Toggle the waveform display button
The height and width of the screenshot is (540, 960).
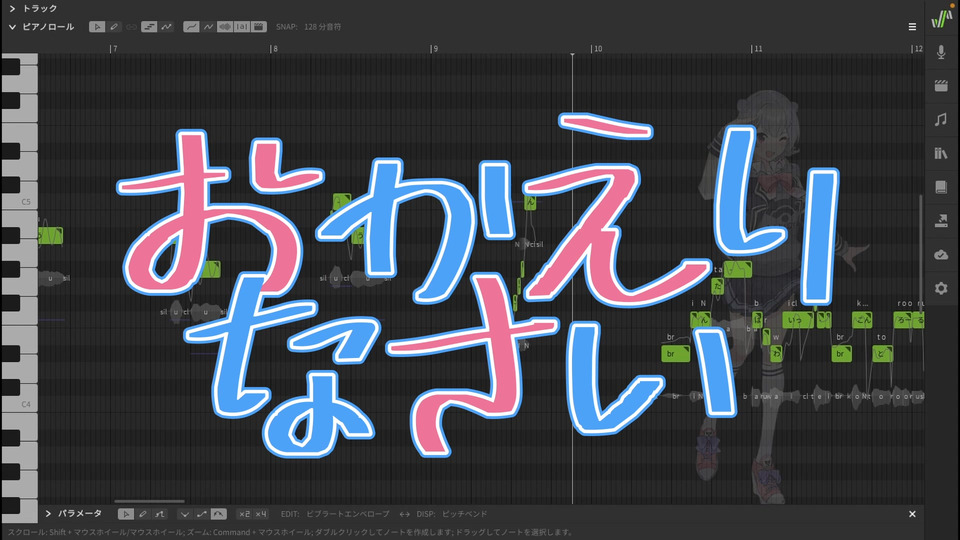(225, 27)
